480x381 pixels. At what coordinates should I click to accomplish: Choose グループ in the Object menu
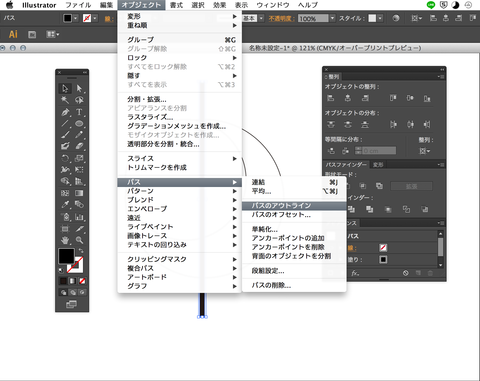179,40
